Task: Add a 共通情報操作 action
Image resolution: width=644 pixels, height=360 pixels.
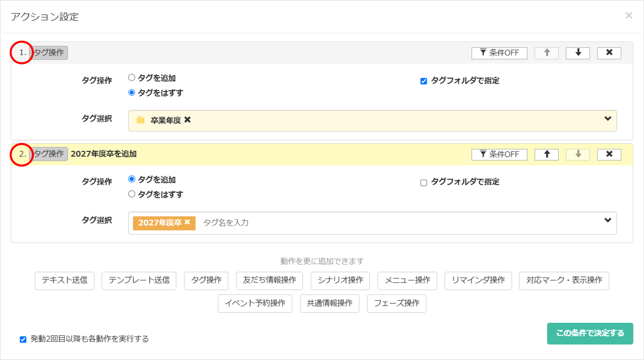Action: tap(330, 303)
